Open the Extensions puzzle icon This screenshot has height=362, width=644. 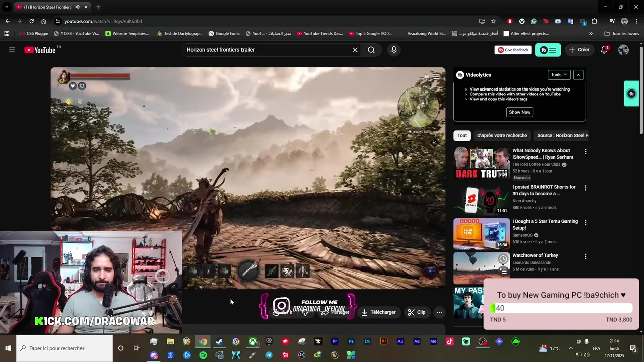pyautogui.click(x=595, y=21)
